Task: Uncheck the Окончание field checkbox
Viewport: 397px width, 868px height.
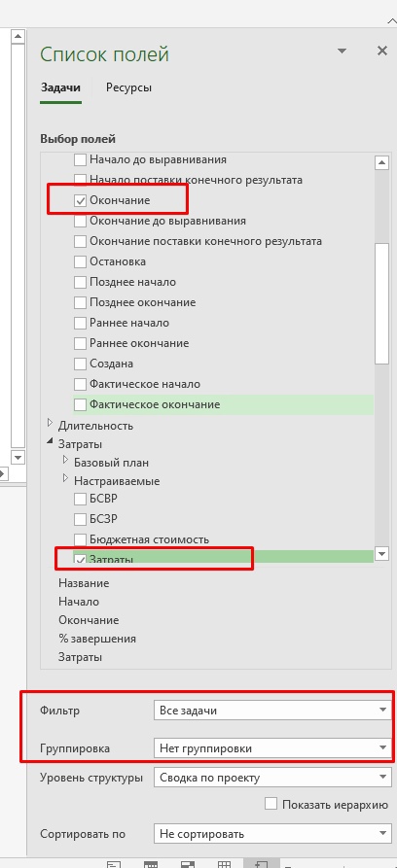Action: [81, 200]
